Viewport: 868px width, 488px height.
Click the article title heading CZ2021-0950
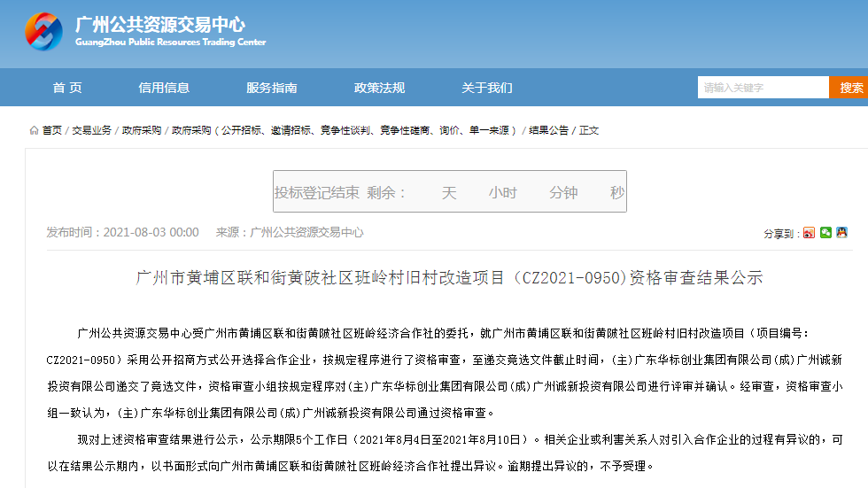tap(449, 277)
